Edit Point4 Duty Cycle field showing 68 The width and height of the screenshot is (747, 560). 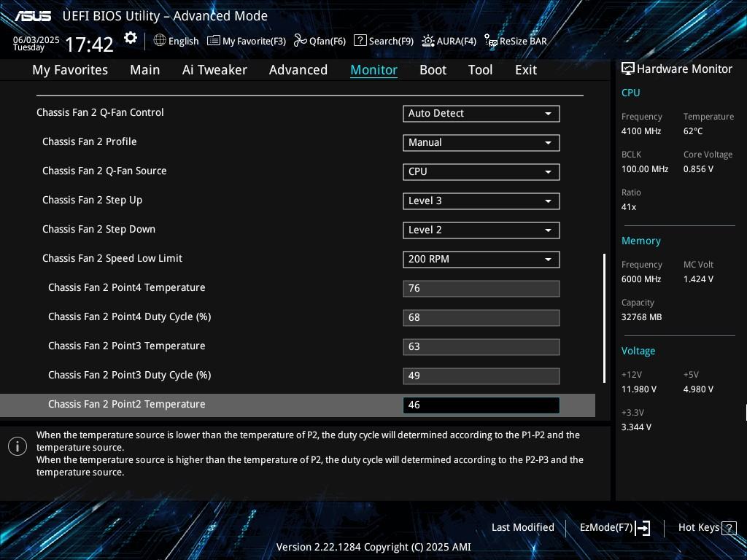tap(481, 318)
